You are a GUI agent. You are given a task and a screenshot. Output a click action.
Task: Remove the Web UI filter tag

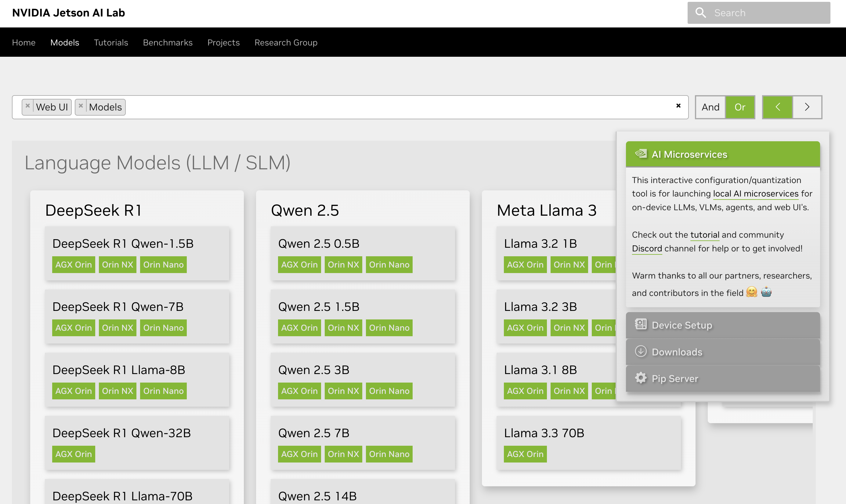tap(28, 106)
